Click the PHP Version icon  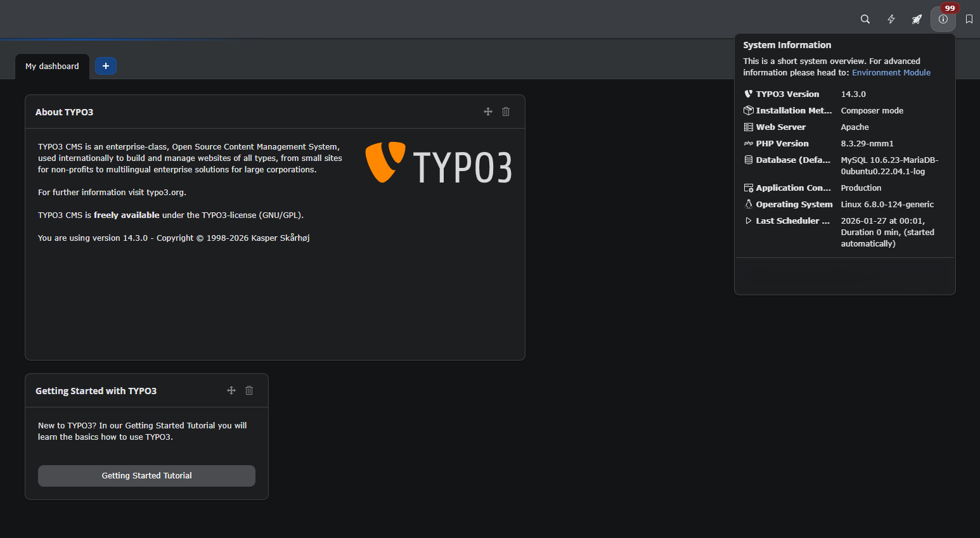(749, 143)
